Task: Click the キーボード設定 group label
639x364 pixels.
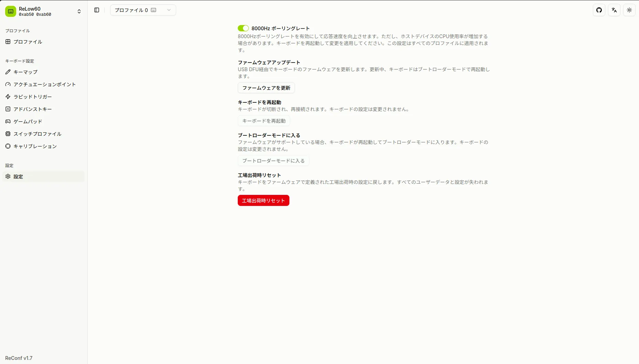Action: [20, 61]
